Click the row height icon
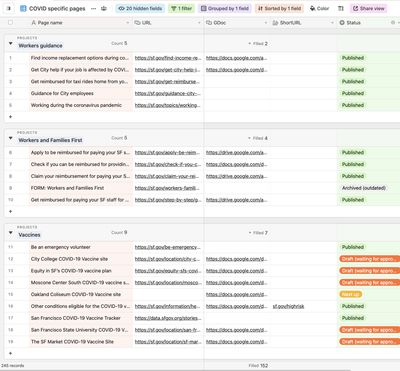This screenshot has height=371, width=400. (x=341, y=8)
